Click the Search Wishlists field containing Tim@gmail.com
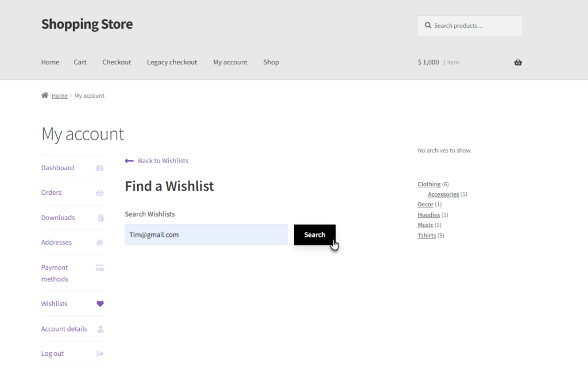The height and width of the screenshot is (369, 588). click(x=206, y=235)
